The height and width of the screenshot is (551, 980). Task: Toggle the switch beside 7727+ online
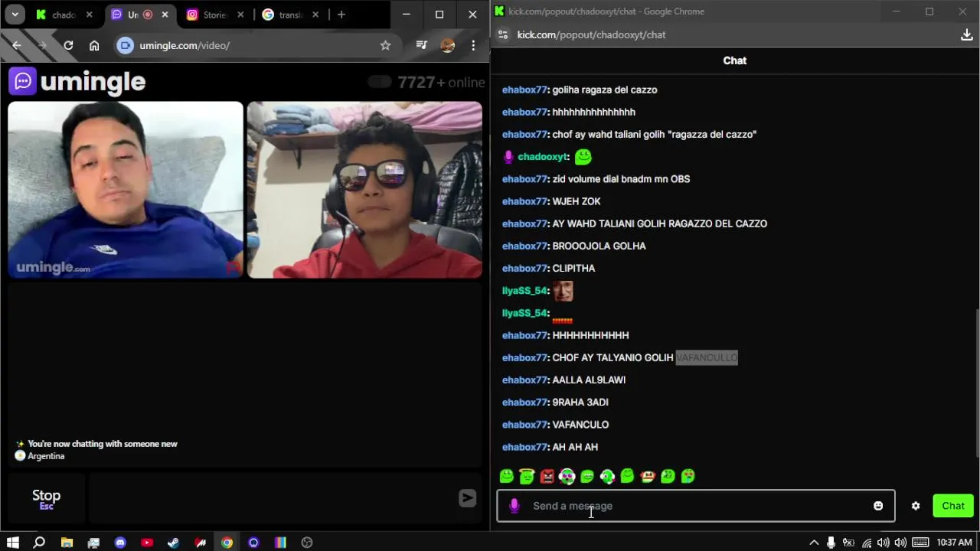[x=380, y=82]
